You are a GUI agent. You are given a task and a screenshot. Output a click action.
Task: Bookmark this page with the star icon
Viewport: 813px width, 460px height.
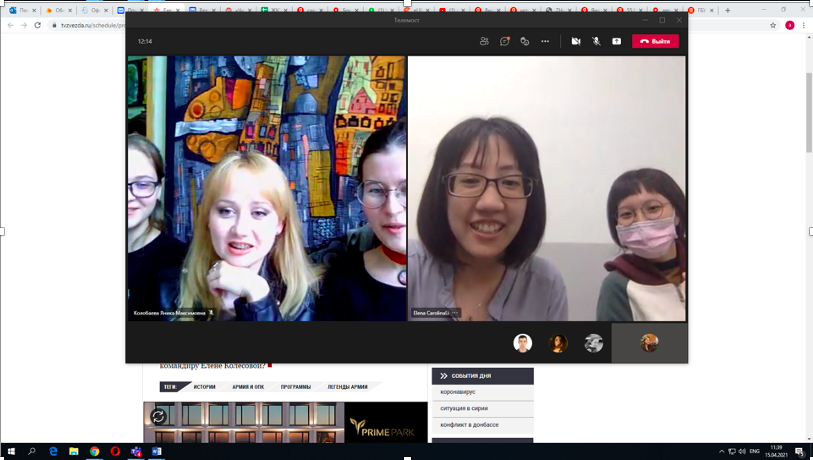773,25
